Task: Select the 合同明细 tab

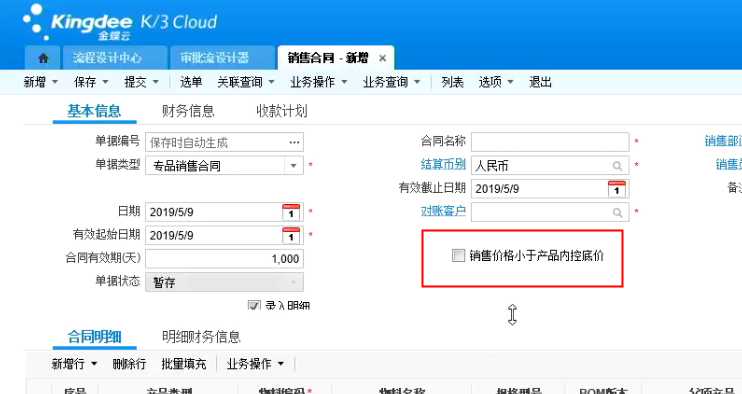Action: [94, 337]
